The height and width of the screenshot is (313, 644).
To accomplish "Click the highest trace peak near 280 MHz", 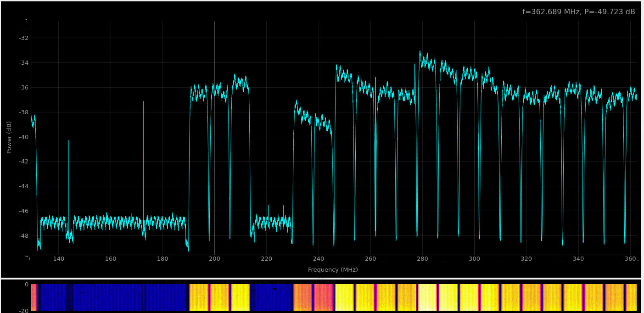I will click(420, 52).
